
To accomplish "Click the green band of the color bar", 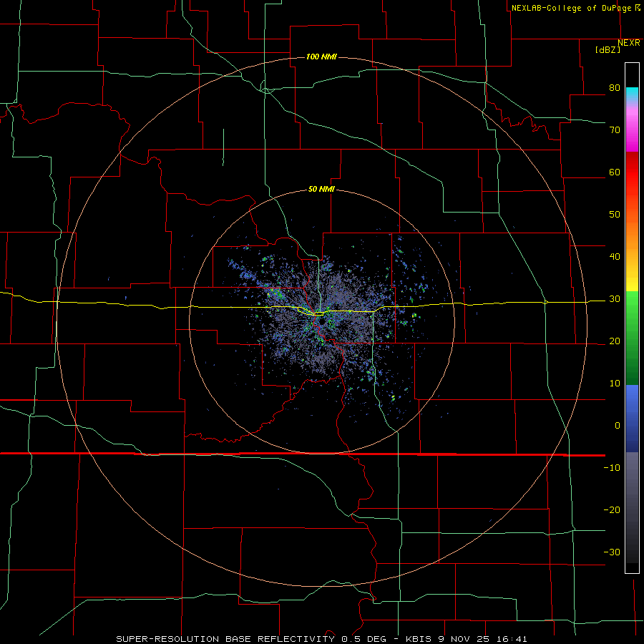I will 632,338.
